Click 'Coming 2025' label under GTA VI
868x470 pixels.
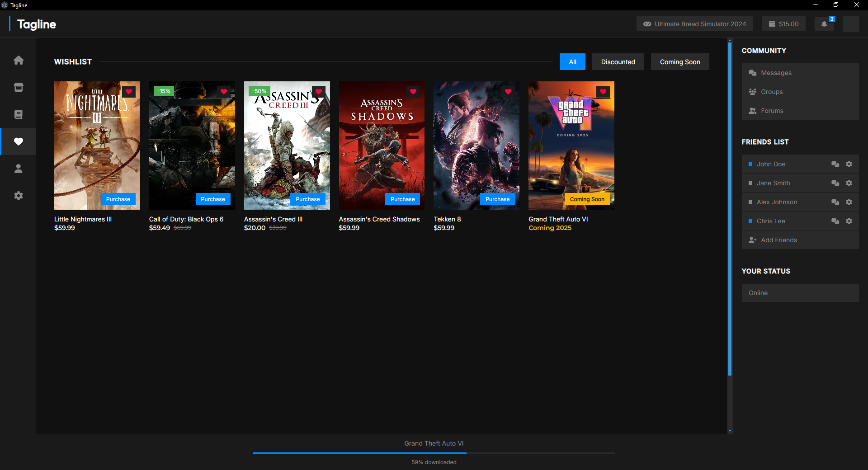pos(550,228)
